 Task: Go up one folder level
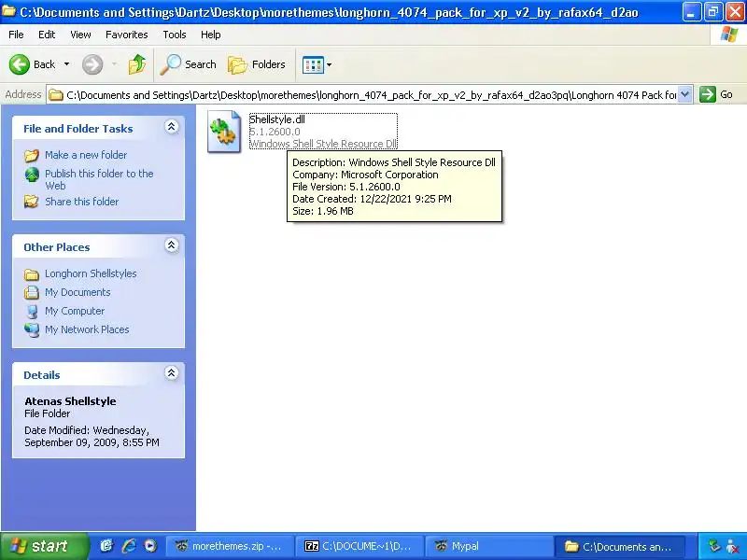point(136,64)
